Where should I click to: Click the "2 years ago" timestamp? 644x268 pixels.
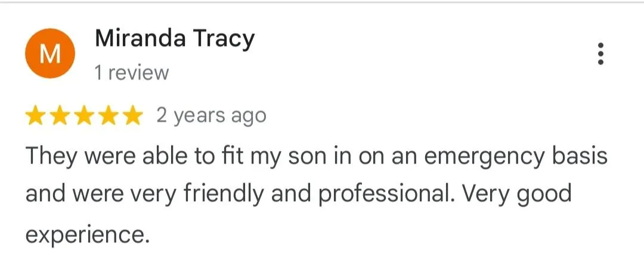pos(211,115)
